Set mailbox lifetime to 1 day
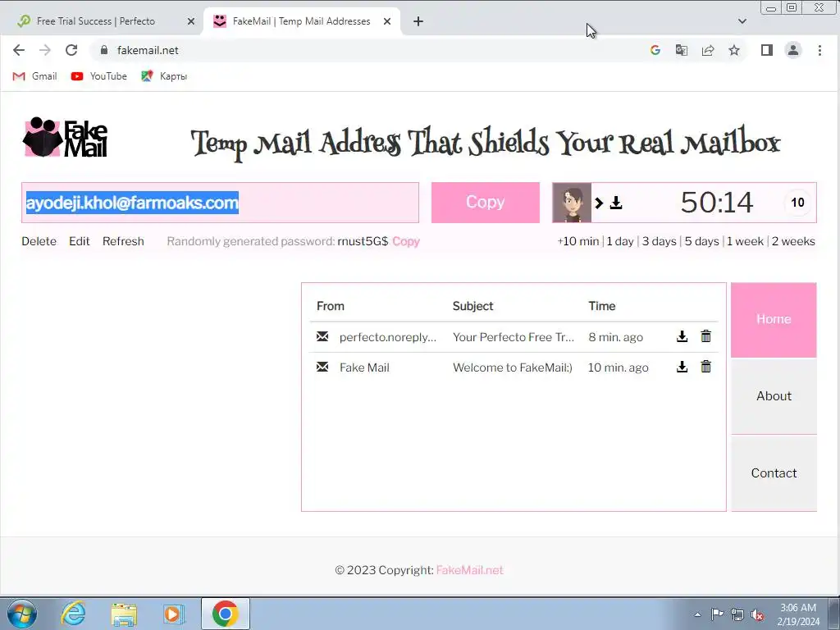 click(620, 241)
